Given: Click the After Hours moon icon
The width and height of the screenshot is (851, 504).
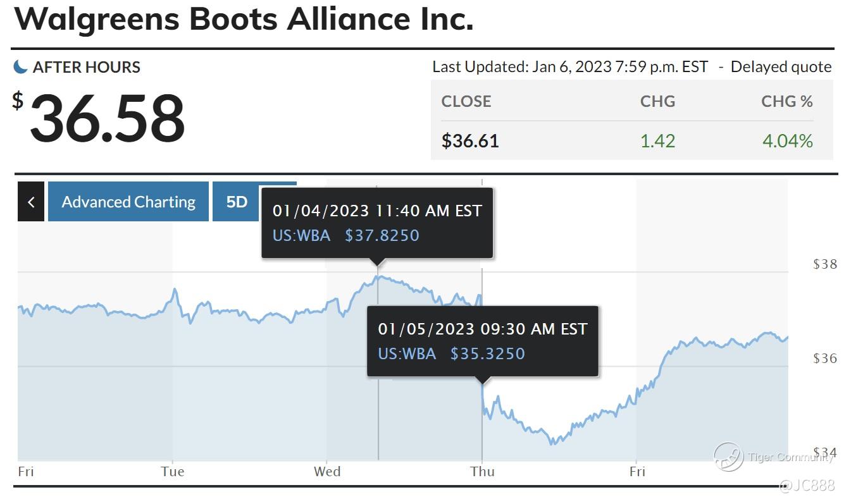Looking at the screenshot, I should [21, 66].
